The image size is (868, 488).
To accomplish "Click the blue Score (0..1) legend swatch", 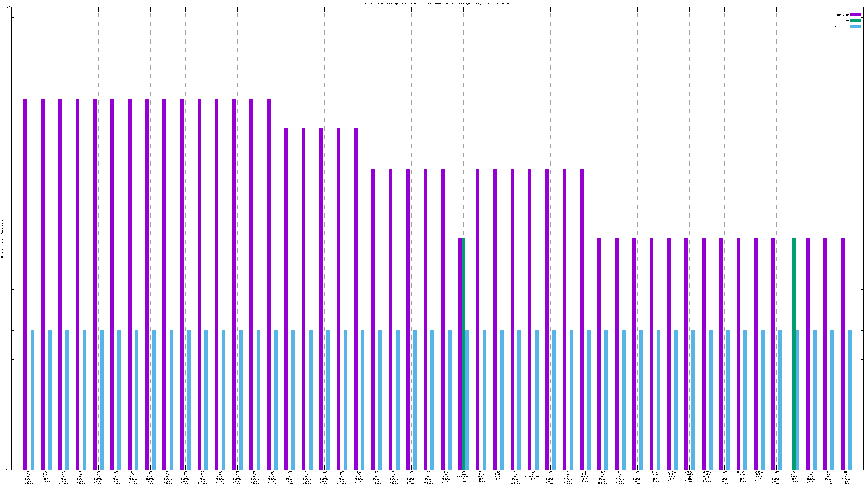I will tap(855, 27).
